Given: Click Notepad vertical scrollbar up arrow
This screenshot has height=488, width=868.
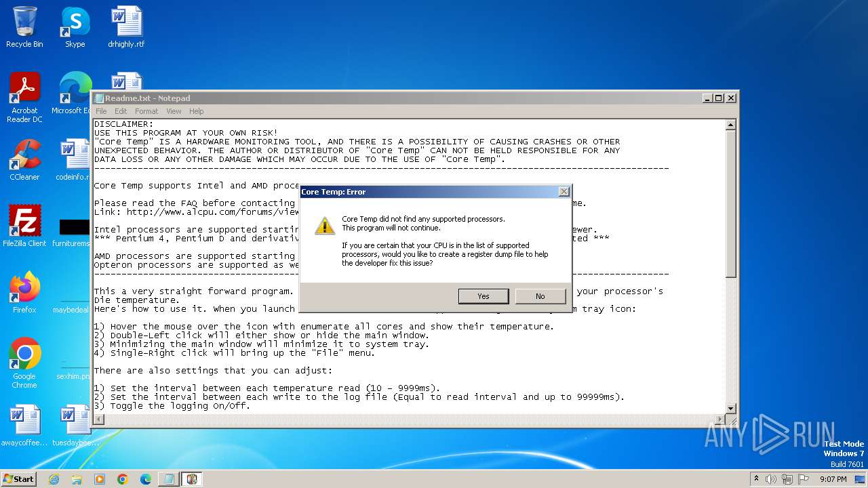Looking at the screenshot, I should click(730, 125).
